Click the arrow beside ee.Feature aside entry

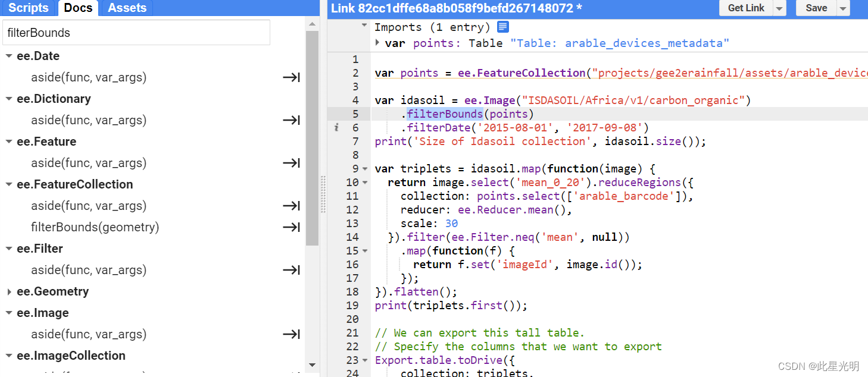point(291,163)
